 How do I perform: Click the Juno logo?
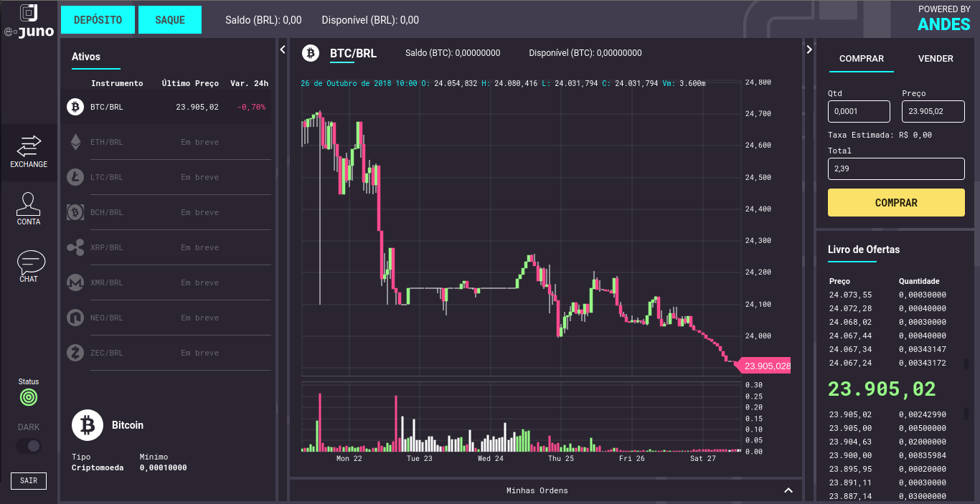(x=29, y=20)
